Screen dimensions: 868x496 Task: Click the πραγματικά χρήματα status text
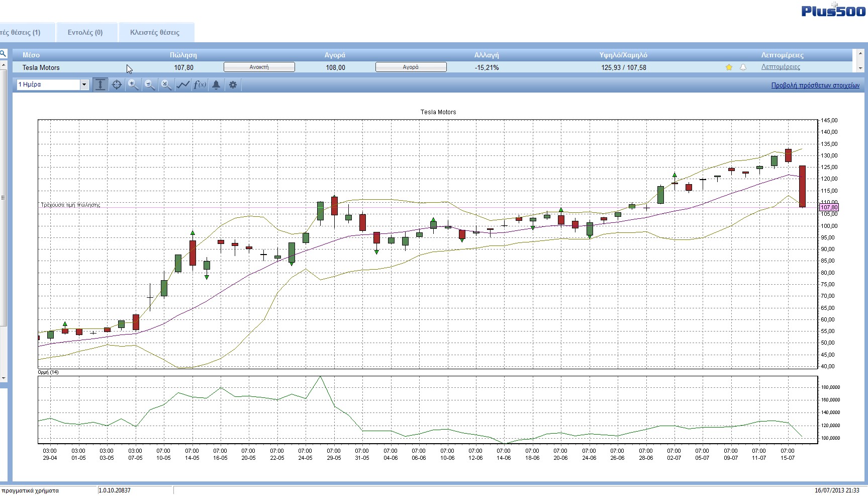click(30, 490)
